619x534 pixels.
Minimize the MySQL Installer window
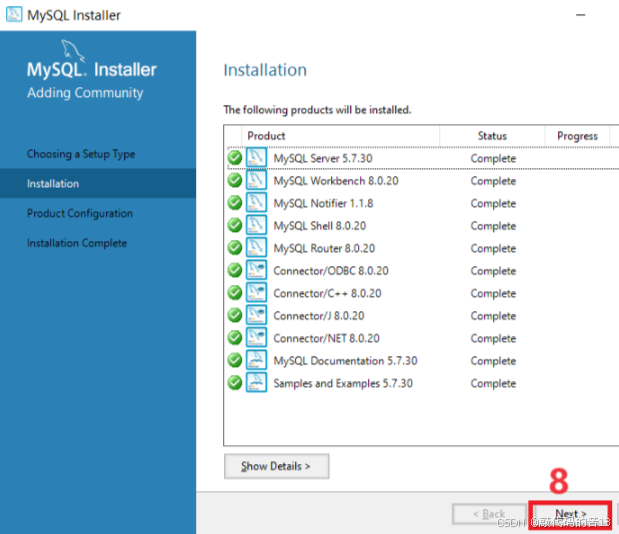(580, 15)
